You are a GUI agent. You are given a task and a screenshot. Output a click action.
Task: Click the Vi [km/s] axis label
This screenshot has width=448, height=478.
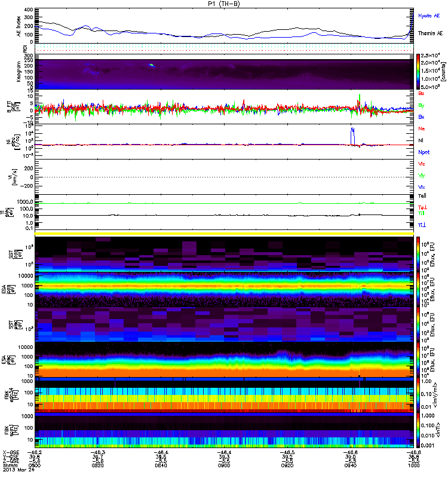12,177
